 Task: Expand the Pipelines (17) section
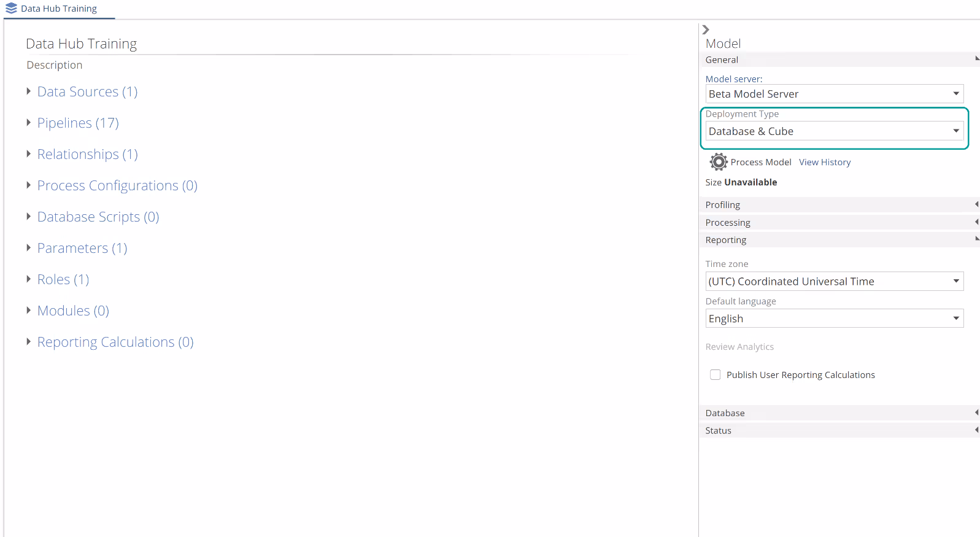click(28, 123)
